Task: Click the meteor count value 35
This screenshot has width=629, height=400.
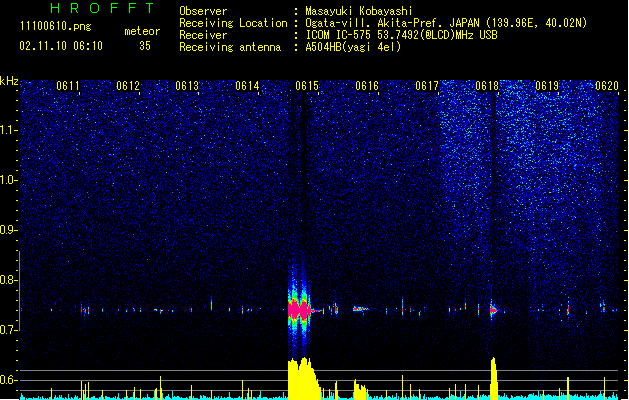Action: 145,46
